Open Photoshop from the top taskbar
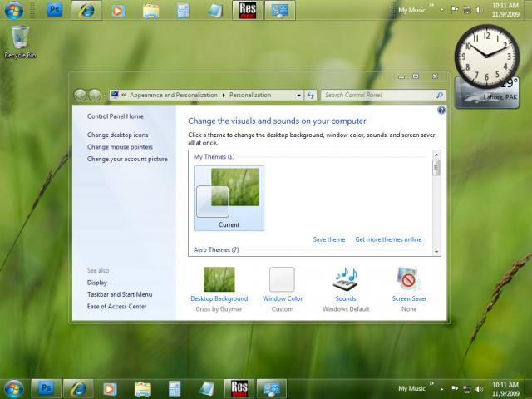Image resolution: width=532 pixels, height=399 pixels. pyautogui.click(x=54, y=10)
